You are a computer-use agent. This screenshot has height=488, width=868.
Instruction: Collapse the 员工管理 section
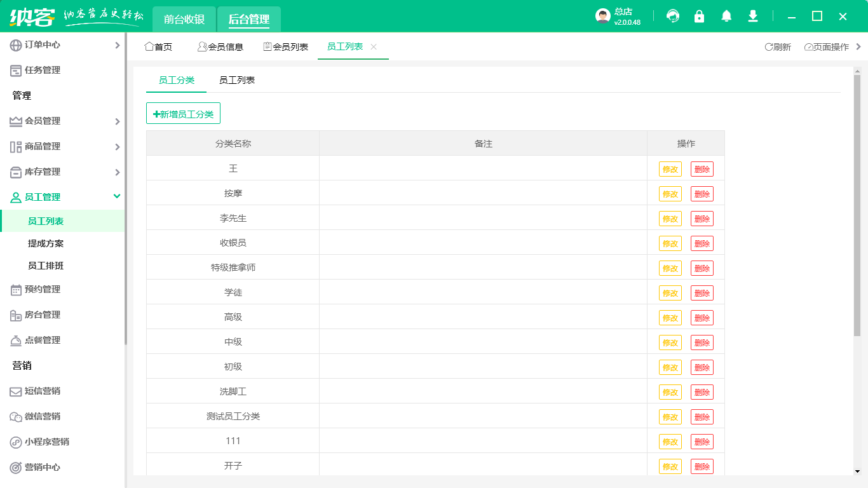[117, 197]
